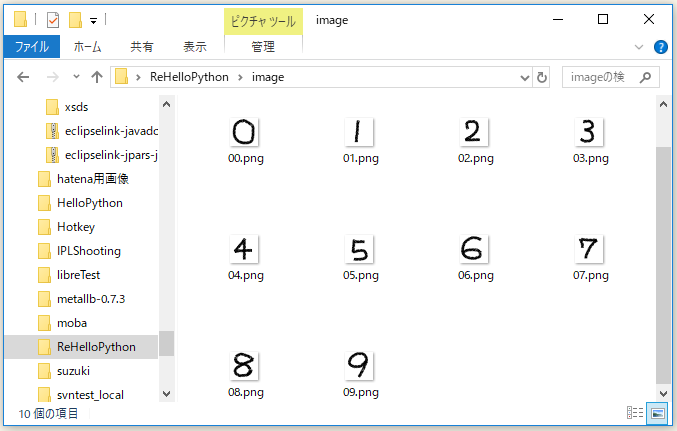Switch to the ホーム ribbon tab

tap(87, 46)
